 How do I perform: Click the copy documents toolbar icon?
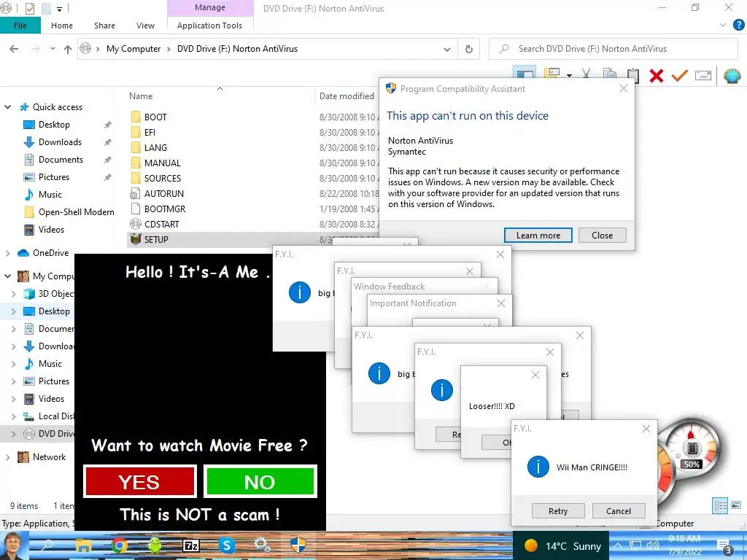click(x=609, y=75)
